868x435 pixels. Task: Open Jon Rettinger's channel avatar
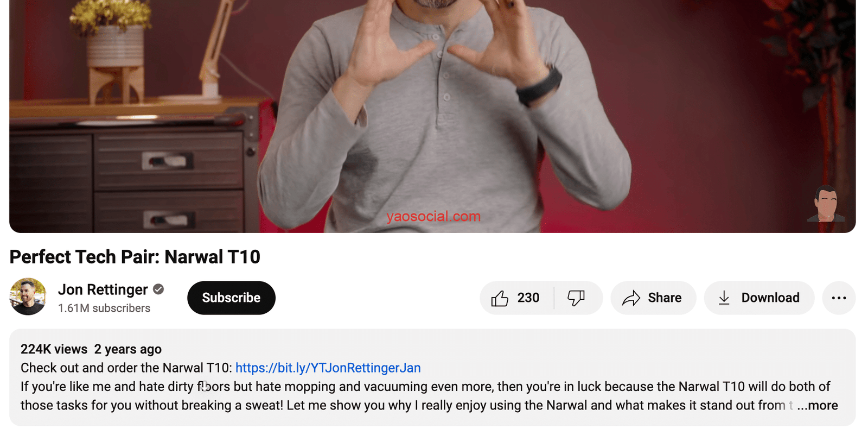(28, 297)
